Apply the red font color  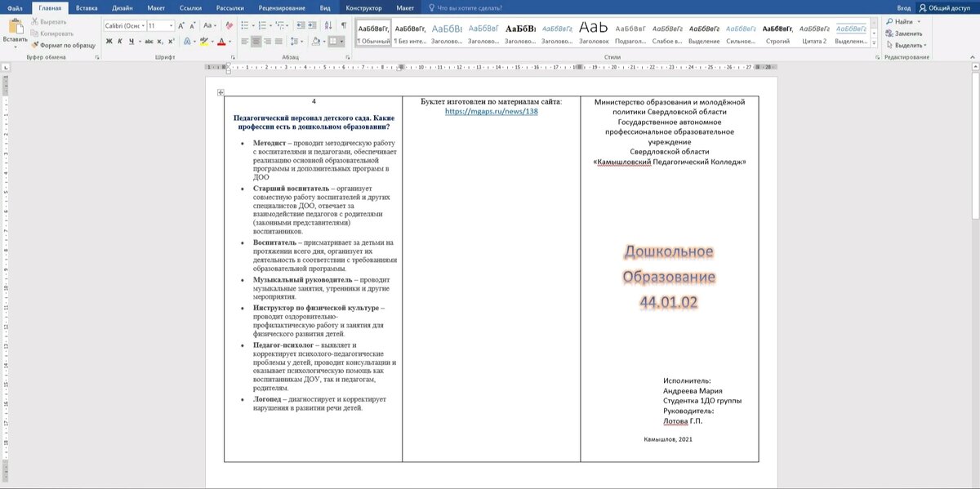click(221, 42)
